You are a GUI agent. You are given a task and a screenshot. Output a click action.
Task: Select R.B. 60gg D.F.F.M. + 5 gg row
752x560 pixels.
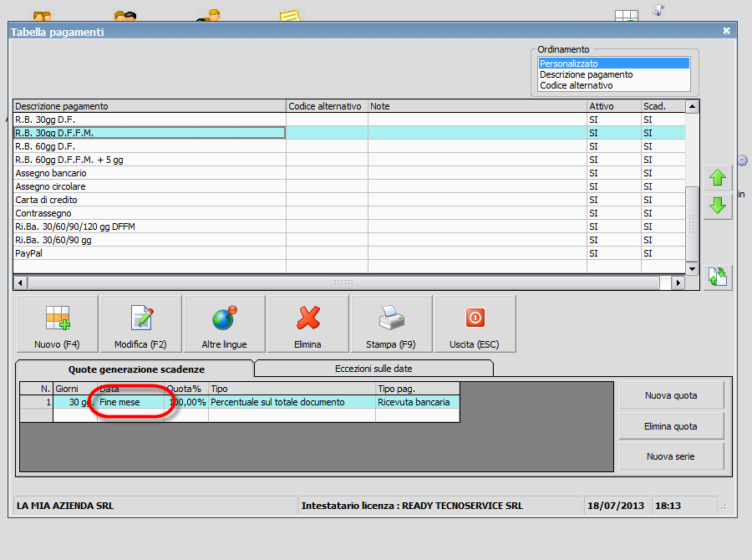tap(349, 160)
